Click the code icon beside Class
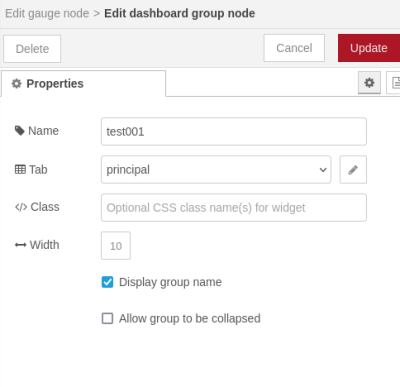This screenshot has height=387, width=400. (x=21, y=207)
